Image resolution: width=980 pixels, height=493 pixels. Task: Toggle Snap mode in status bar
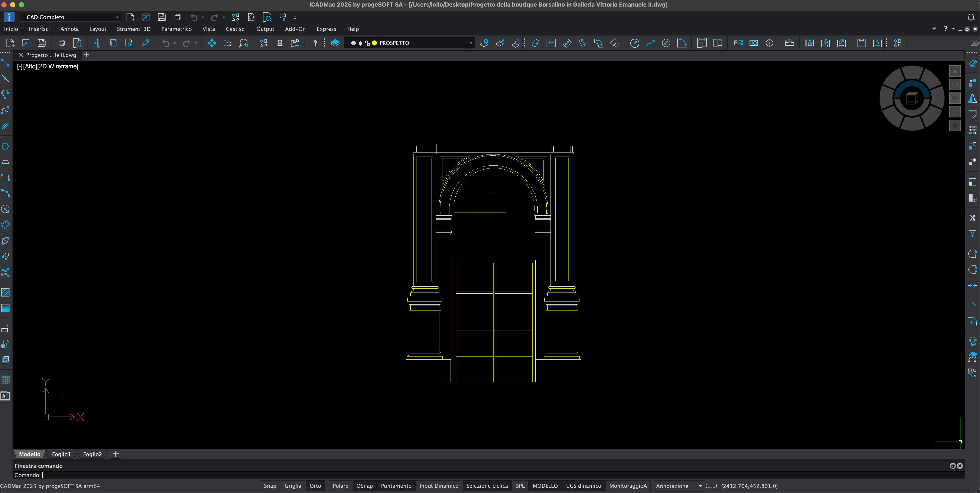click(270, 486)
